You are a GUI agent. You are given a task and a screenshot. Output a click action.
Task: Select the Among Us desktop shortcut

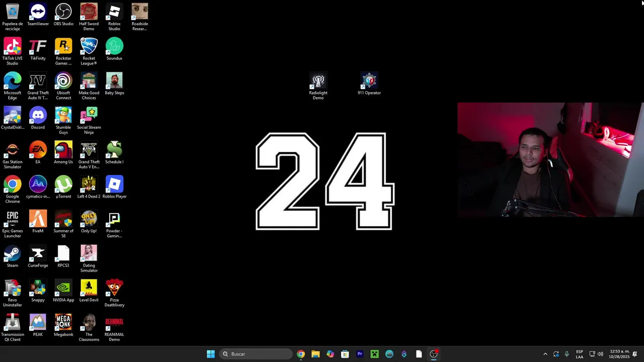[63, 153]
